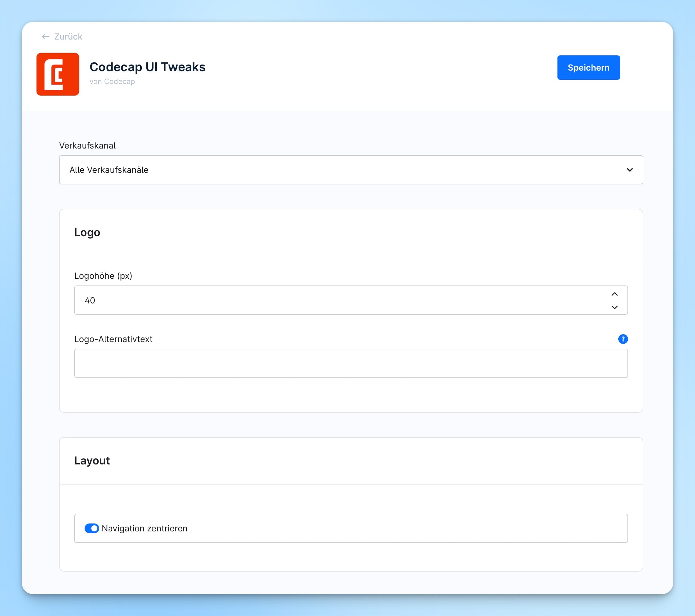The width and height of the screenshot is (695, 616).
Task: Open the Logo-Alternativtext help question mark
Action: point(623,339)
